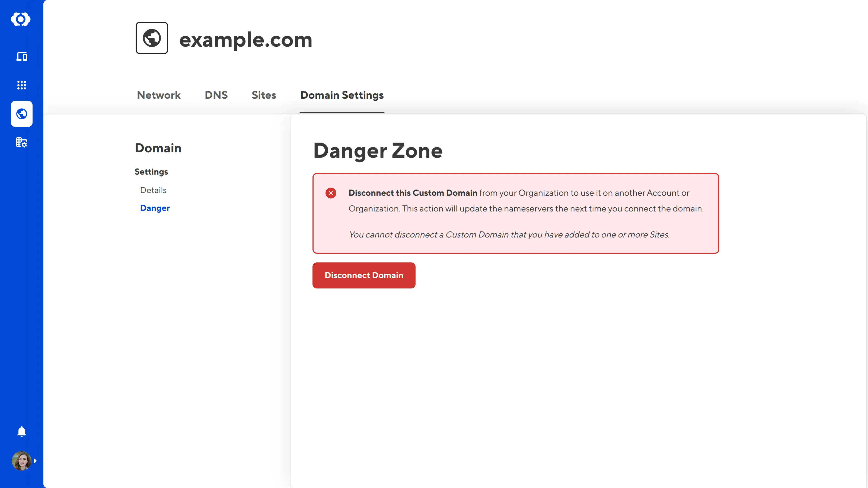This screenshot has height=488, width=868.
Task: Click the red error X icon
Action: [331, 193]
